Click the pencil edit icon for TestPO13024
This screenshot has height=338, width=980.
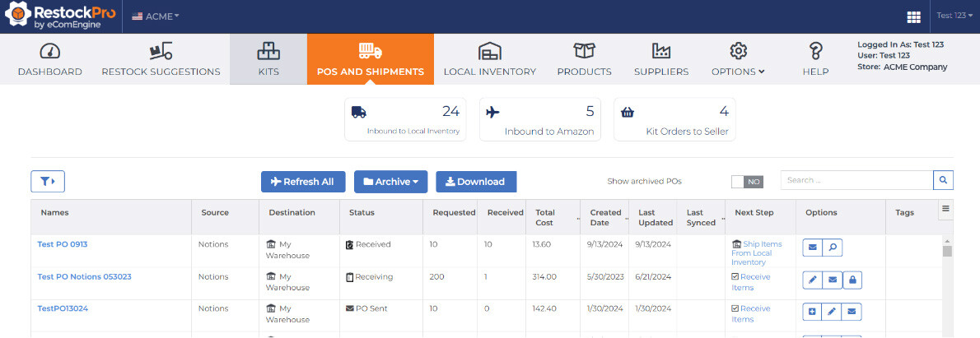coord(832,312)
